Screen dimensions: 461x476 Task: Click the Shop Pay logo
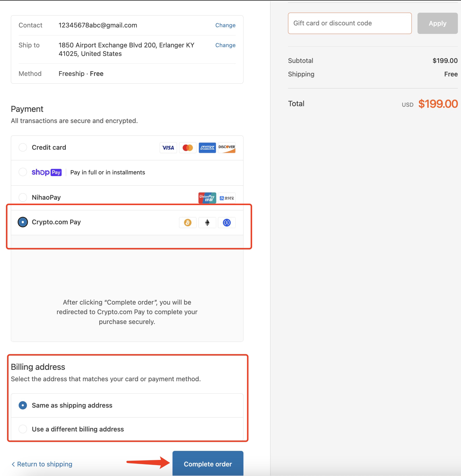[x=47, y=172]
